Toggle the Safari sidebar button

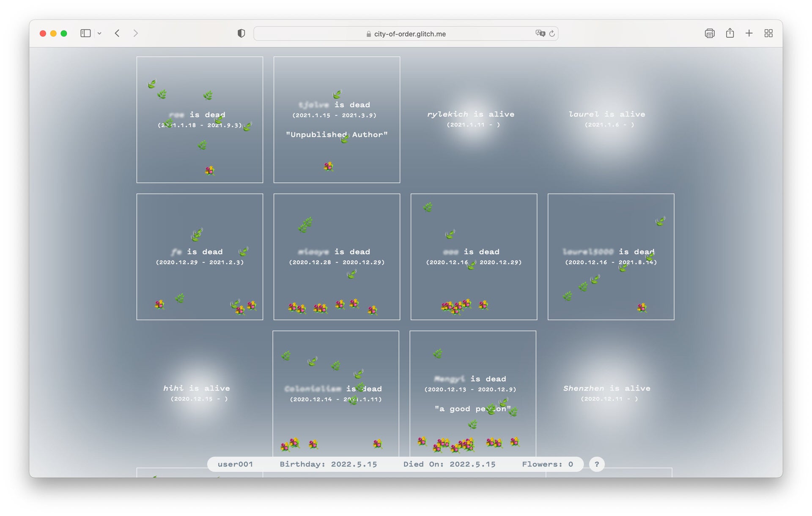click(x=85, y=33)
